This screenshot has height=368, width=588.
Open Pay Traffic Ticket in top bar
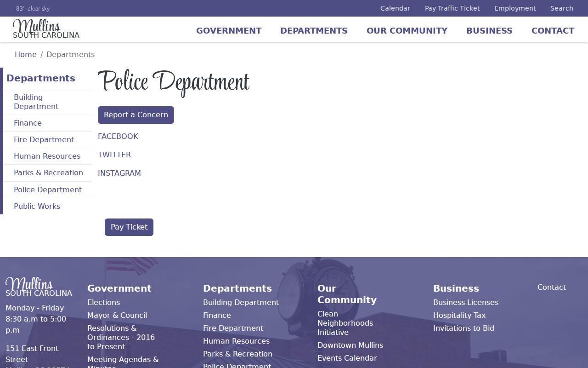pyautogui.click(x=452, y=8)
